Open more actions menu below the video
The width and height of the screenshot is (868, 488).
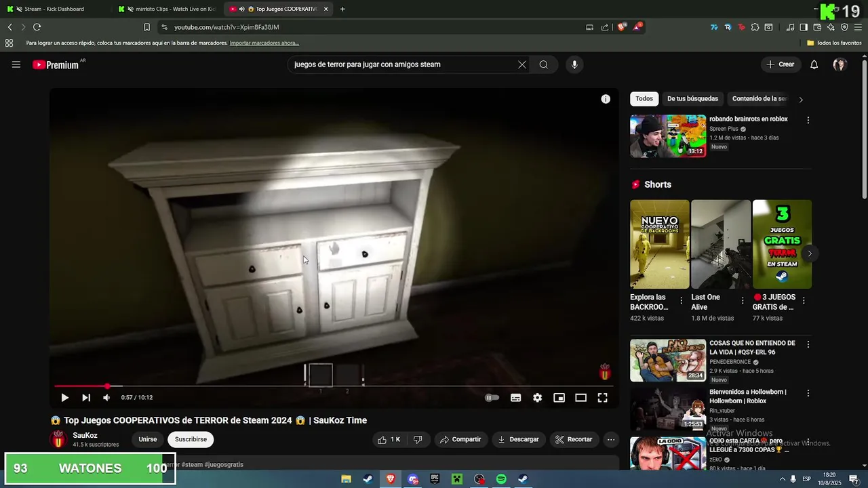coord(611,439)
